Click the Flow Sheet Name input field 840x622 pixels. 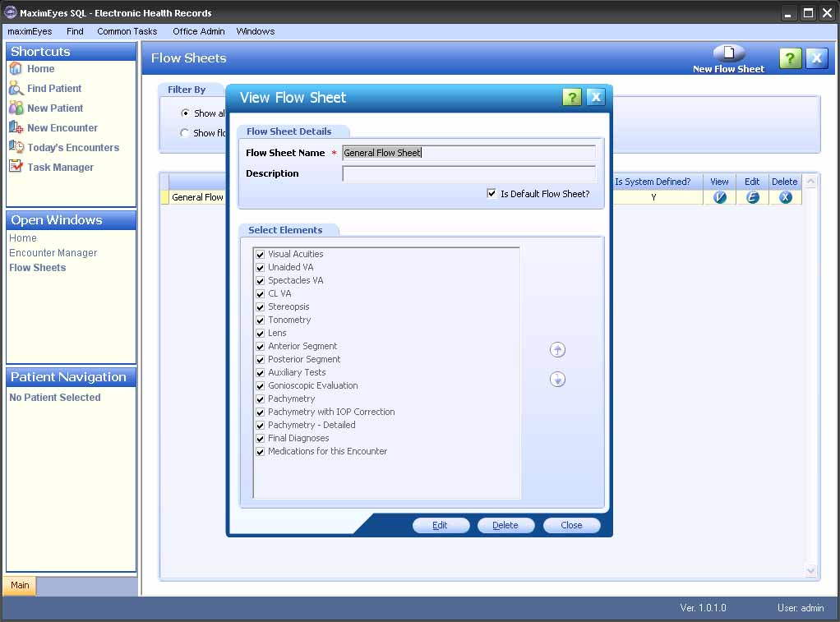pos(468,153)
